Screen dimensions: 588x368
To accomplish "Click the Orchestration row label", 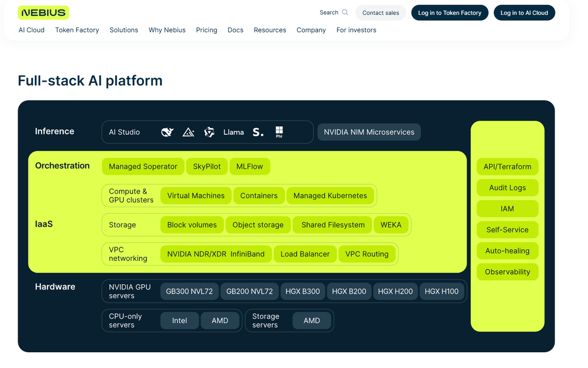I will [62, 166].
